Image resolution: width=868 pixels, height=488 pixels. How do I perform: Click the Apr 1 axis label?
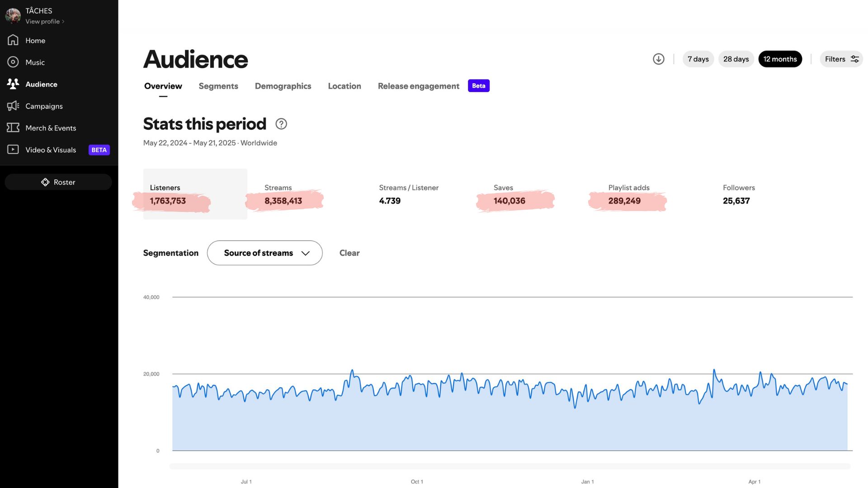click(x=755, y=482)
